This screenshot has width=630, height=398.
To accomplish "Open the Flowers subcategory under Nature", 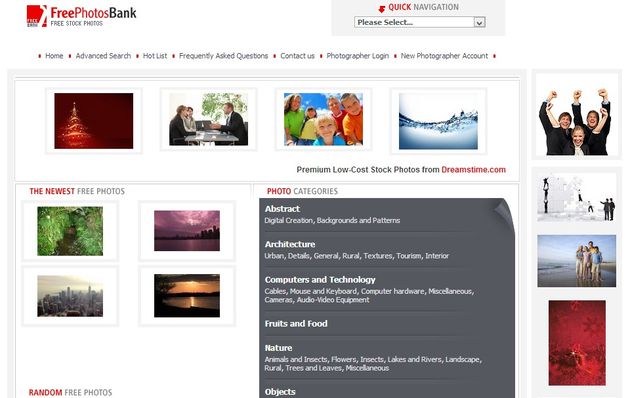I will click(344, 359).
